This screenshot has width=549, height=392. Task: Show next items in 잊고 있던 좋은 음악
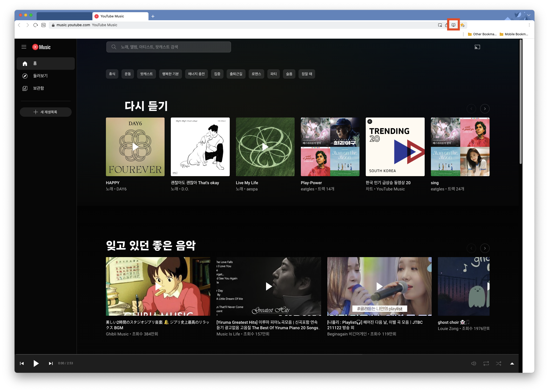[485, 248]
